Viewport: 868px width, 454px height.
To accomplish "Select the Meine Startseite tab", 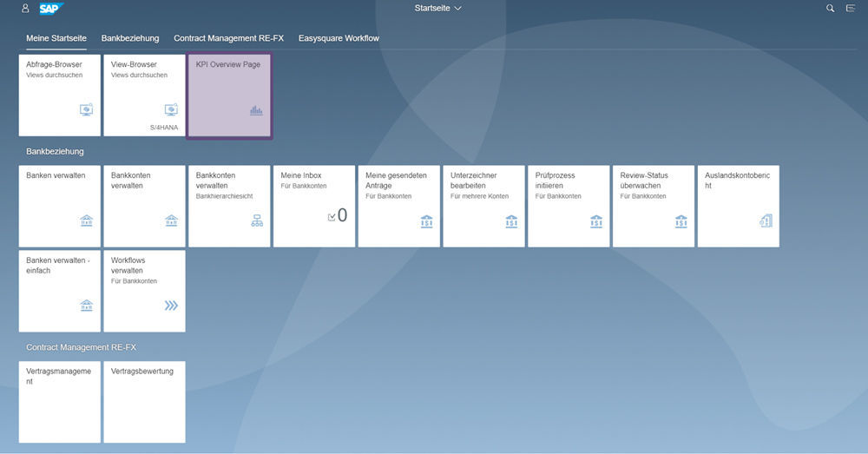I will [x=56, y=38].
